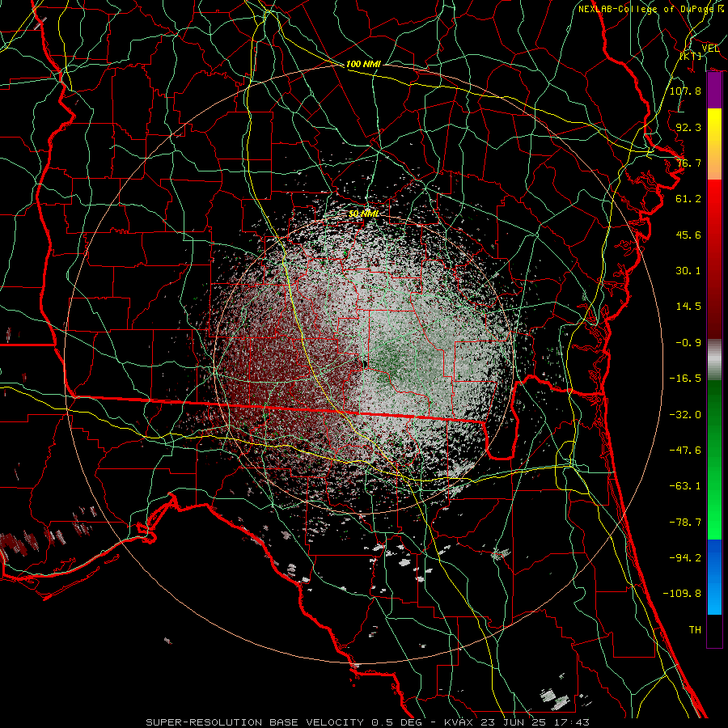Click SUPER-RESOLUTION BASE VELOCITY in the caption
This screenshot has height=728, width=728.
pos(255,722)
